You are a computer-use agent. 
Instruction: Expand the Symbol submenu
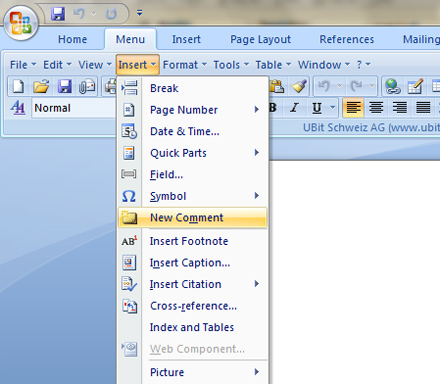tap(193, 196)
